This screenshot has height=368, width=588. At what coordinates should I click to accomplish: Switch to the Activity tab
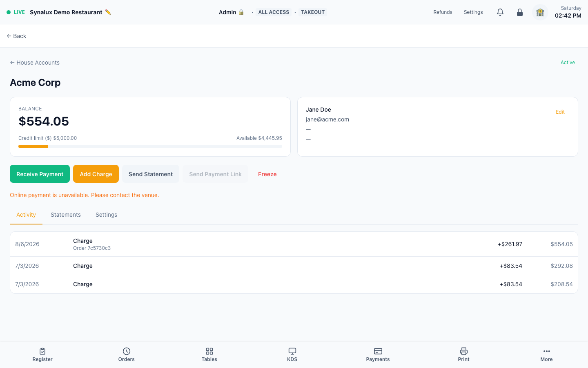pyautogui.click(x=26, y=215)
